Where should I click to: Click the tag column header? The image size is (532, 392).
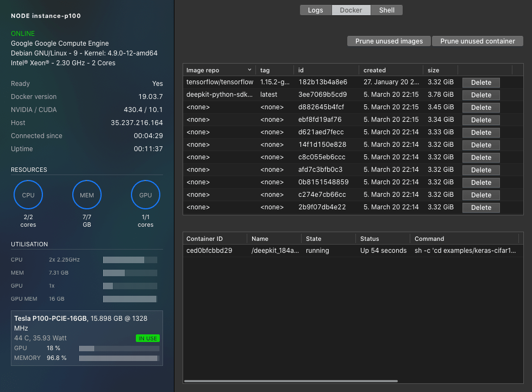(274, 70)
